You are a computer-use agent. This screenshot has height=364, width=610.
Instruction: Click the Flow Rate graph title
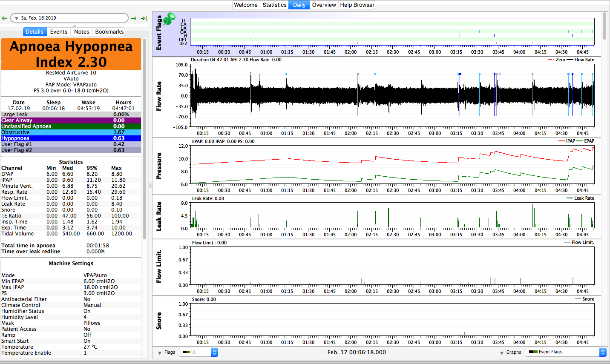click(x=159, y=96)
